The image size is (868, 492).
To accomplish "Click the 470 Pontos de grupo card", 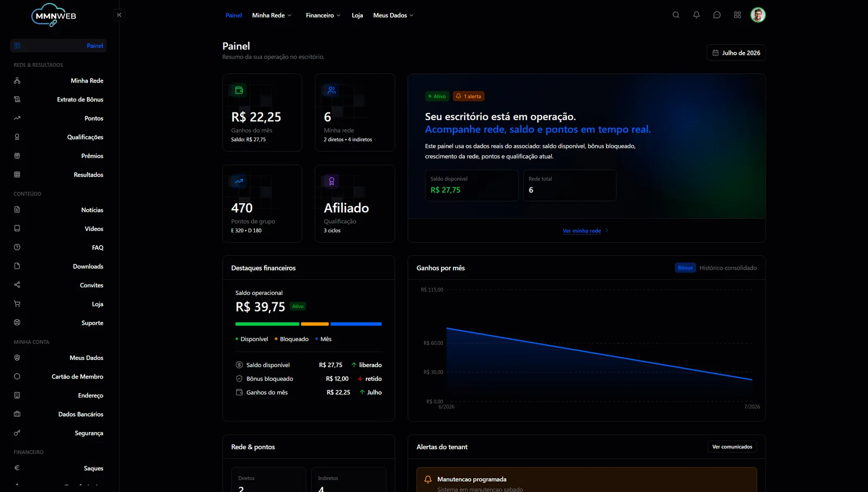I will (x=262, y=204).
